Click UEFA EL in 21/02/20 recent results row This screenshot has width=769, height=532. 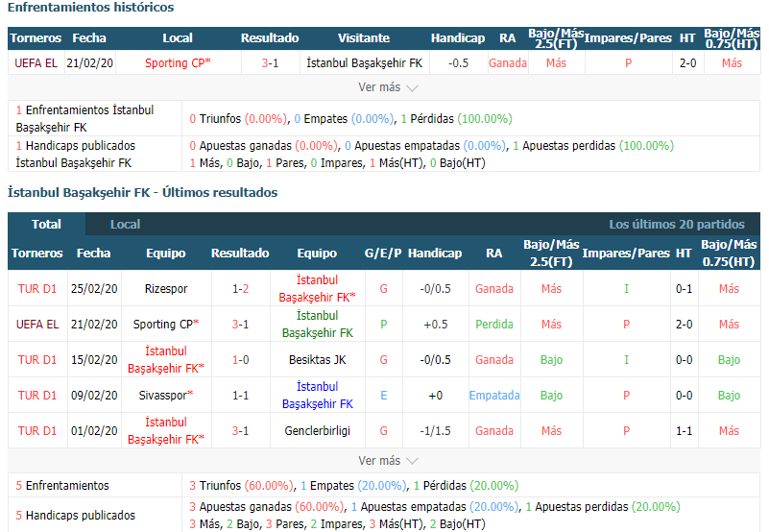37,325
